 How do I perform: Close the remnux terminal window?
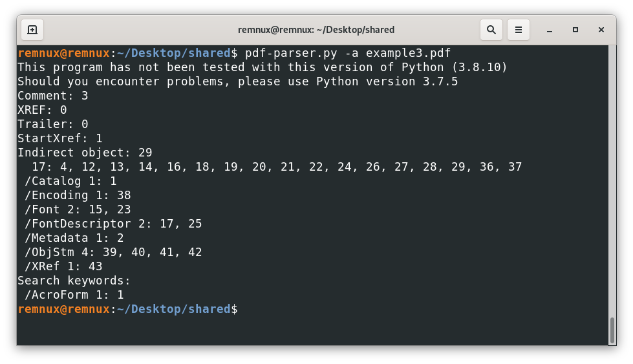tap(601, 30)
